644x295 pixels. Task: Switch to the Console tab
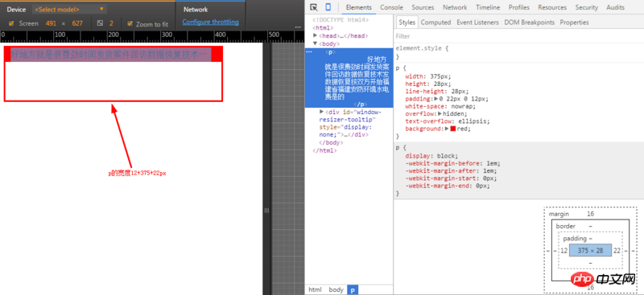click(x=391, y=7)
